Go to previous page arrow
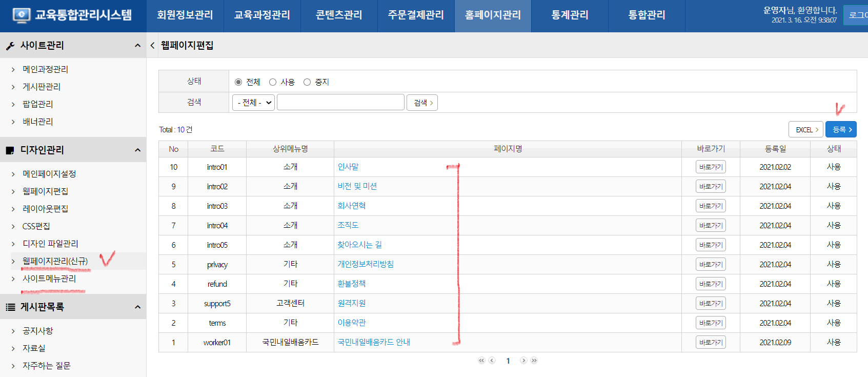 (x=492, y=361)
